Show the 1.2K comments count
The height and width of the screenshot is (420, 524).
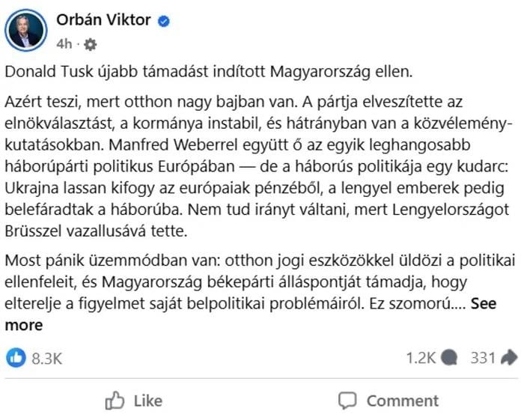421,358
